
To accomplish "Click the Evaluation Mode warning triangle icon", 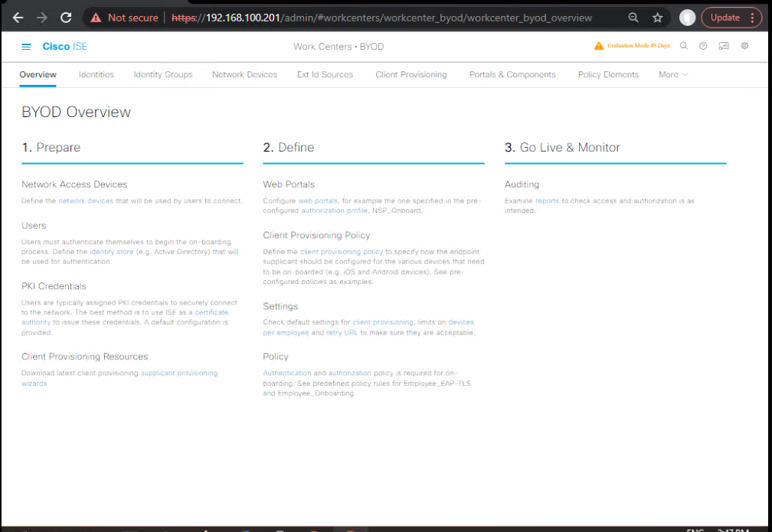I will pos(599,46).
